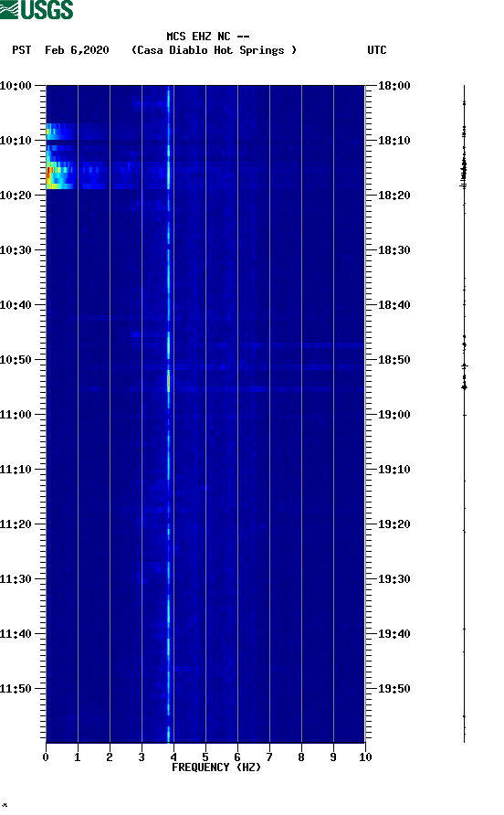Image resolution: width=504 pixels, height=815 pixels.
Task: Click the 19:40 UTC time label
Action: [394, 633]
